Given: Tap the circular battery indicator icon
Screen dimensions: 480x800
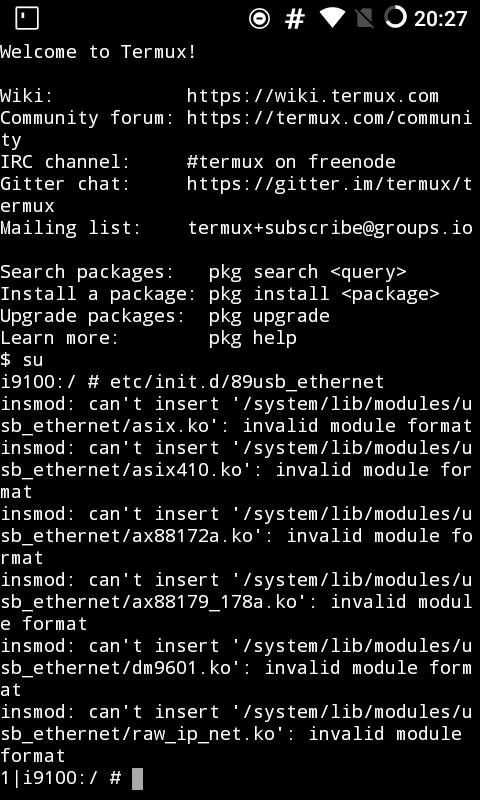Looking at the screenshot, I should 395,18.
